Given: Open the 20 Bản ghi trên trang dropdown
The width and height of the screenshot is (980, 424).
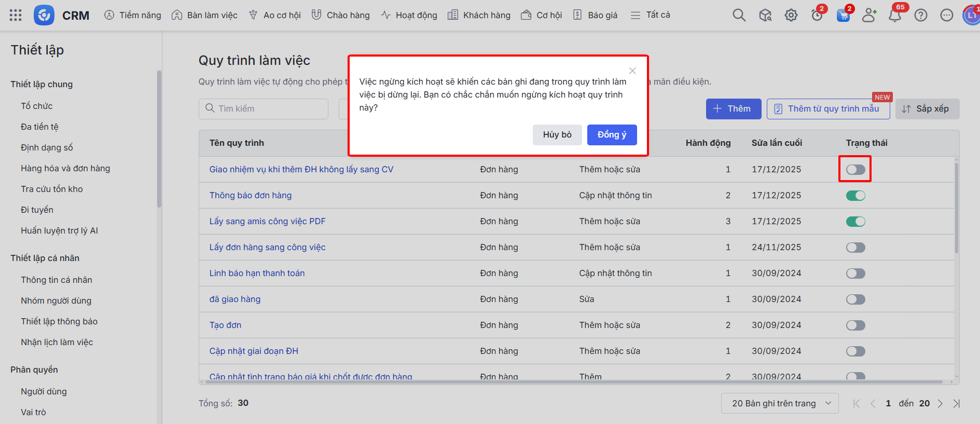Looking at the screenshot, I should (x=779, y=403).
